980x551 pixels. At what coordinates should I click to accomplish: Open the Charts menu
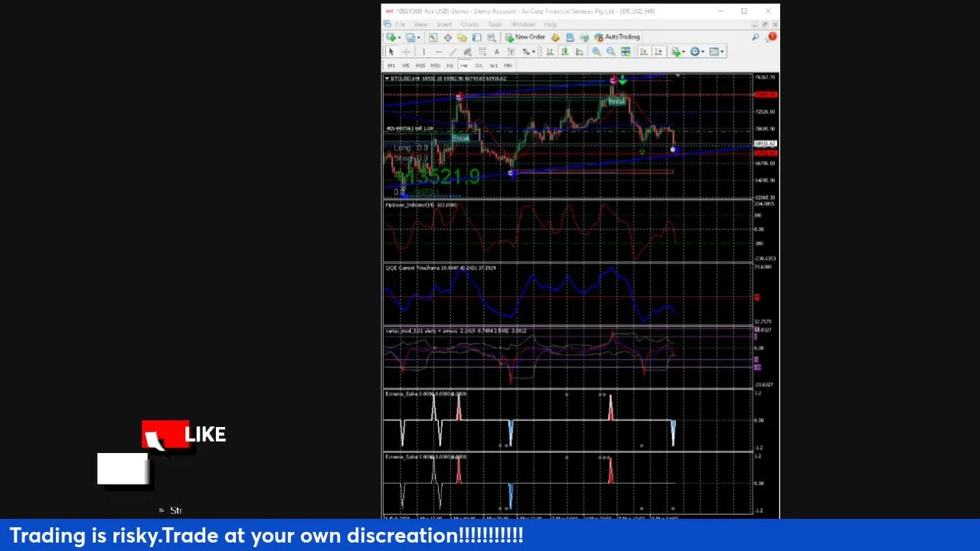click(469, 24)
